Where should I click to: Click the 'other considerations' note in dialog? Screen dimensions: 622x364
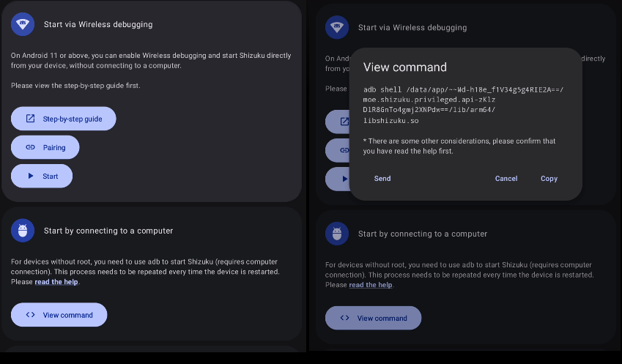coord(459,146)
